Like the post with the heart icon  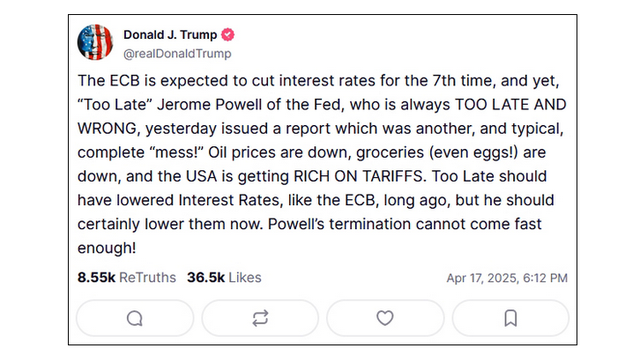(x=385, y=318)
